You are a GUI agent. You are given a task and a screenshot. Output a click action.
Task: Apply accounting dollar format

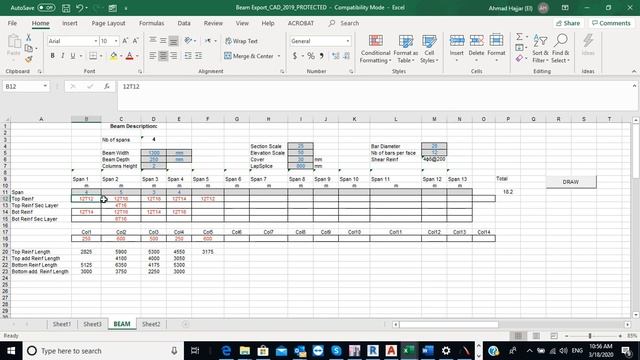(x=295, y=56)
